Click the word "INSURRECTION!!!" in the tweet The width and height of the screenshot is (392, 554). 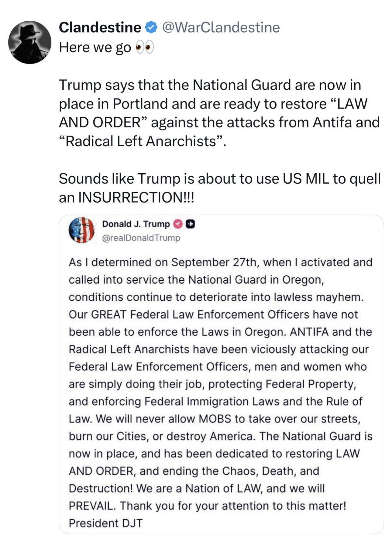coord(136,197)
